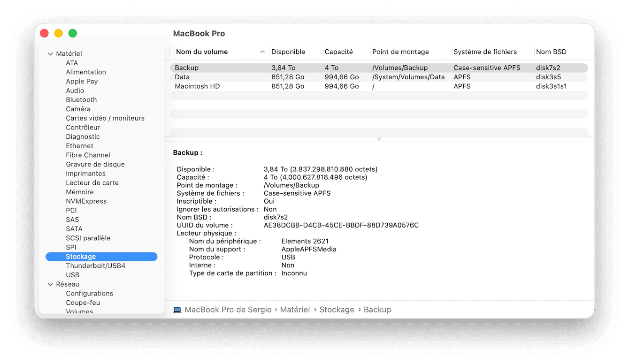Image resolution: width=629 pixels, height=364 pixels.
Task: Select Stockage in the sidebar
Action: (x=81, y=257)
